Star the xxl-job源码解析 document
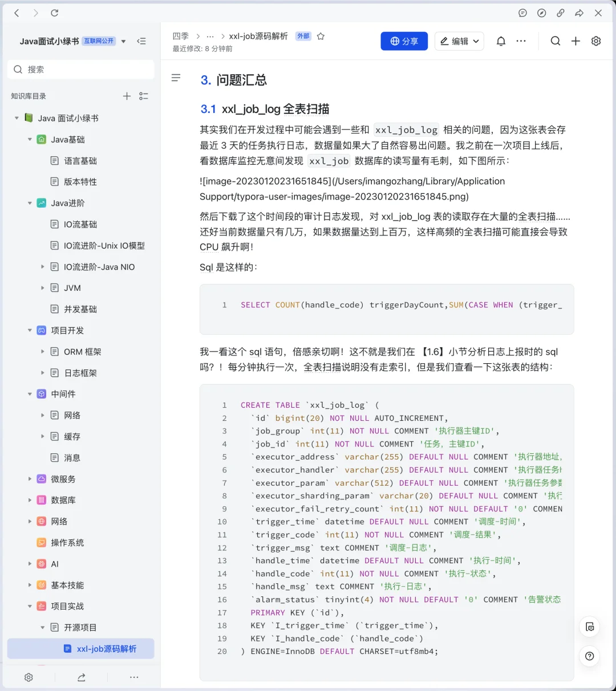The width and height of the screenshot is (616, 691). pos(321,36)
